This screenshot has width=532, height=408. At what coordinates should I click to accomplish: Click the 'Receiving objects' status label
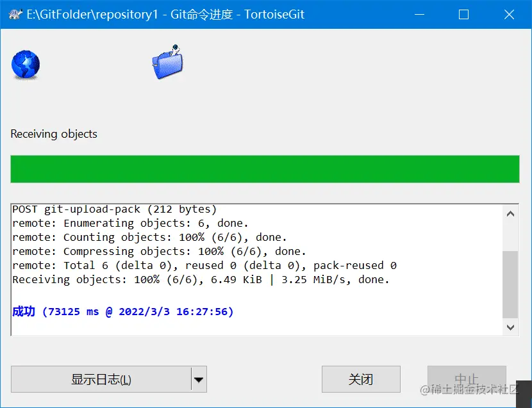tap(54, 134)
